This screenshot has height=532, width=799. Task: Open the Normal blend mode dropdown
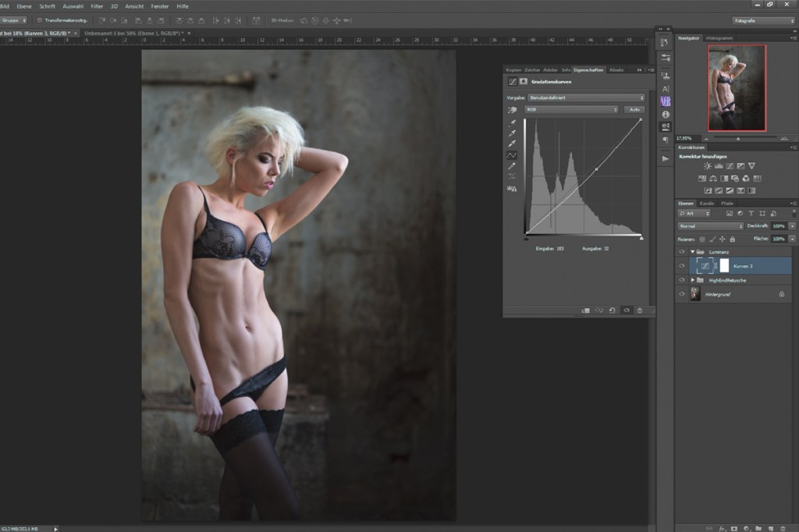pyautogui.click(x=710, y=225)
